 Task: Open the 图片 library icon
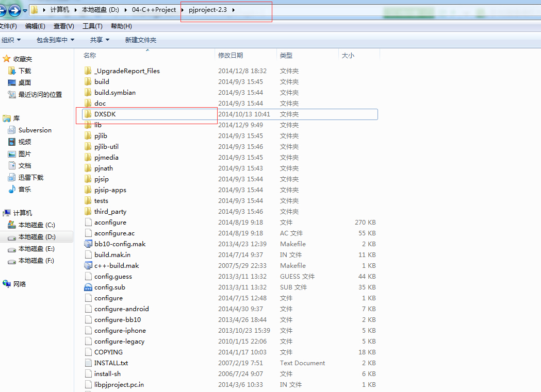pos(12,154)
